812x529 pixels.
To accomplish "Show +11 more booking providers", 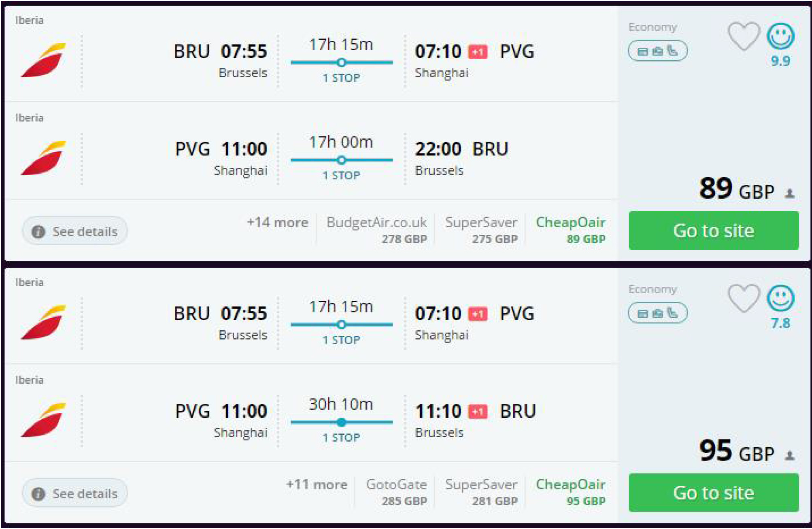I will pos(317,484).
